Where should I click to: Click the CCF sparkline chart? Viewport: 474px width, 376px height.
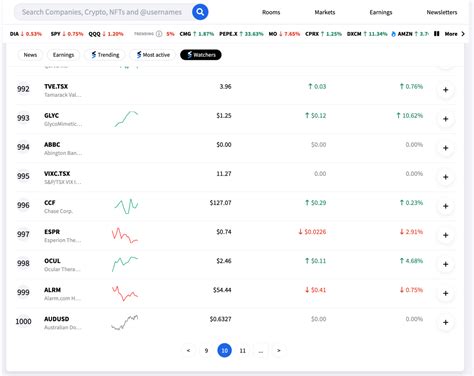point(126,206)
